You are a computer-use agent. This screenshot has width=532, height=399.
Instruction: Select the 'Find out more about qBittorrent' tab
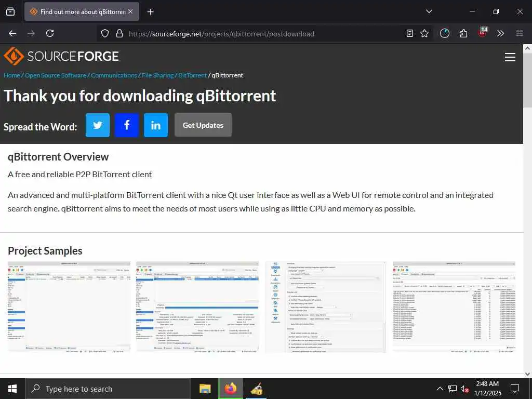coord(82,11)
